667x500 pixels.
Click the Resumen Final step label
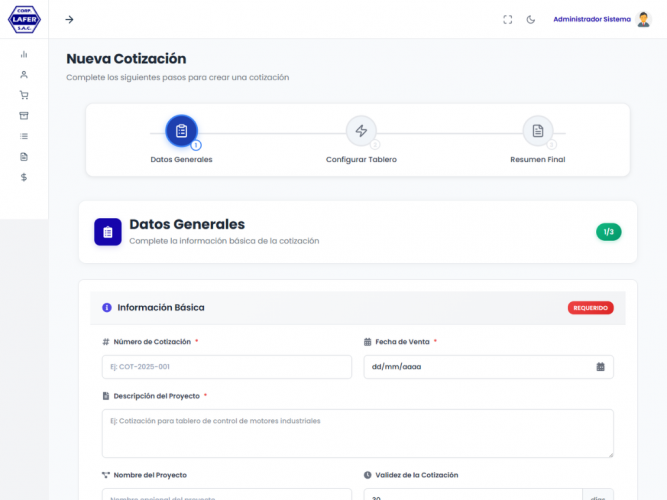tap(538, 160)
